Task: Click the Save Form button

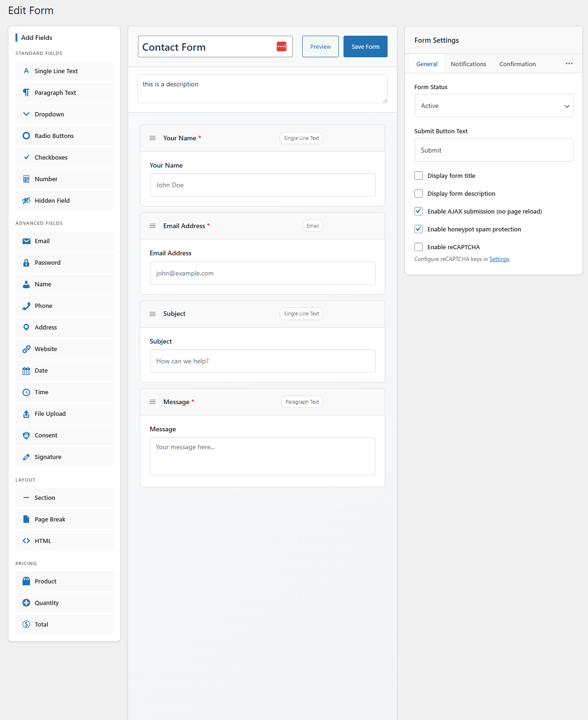Action: tap(365, 46)
